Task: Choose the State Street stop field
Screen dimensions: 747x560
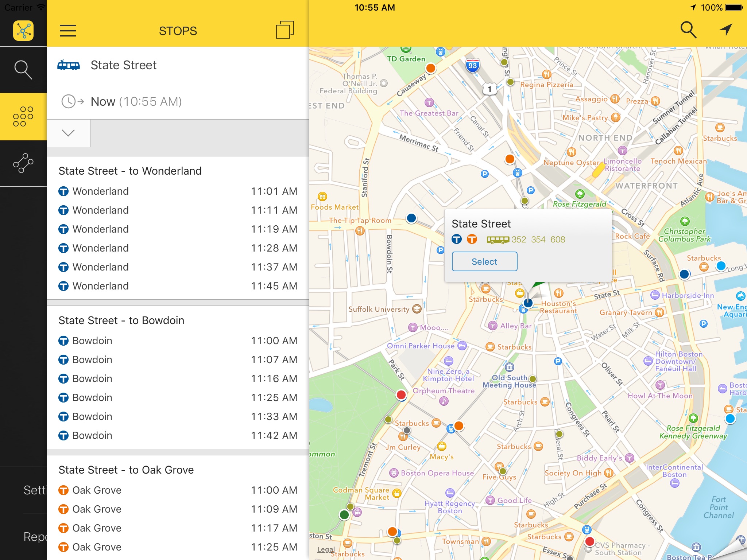Action: [x=124, y=65]
